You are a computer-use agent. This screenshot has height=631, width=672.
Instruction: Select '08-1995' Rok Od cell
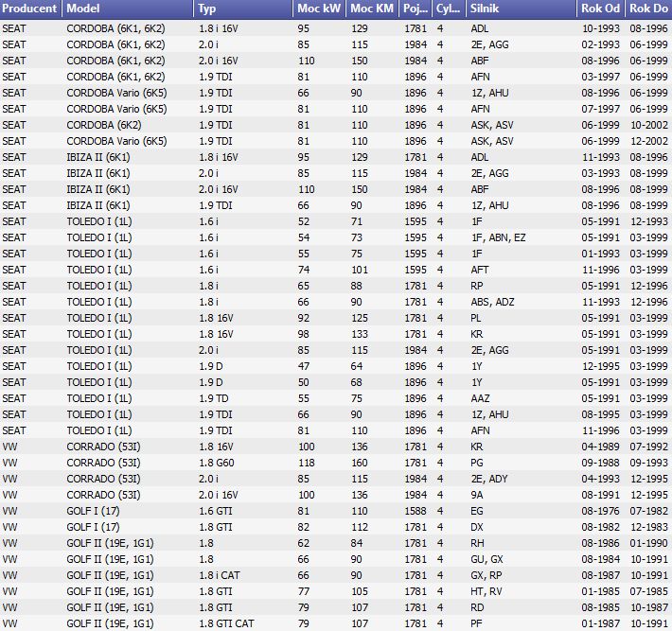pyautogui.click(x=600, y=414)
